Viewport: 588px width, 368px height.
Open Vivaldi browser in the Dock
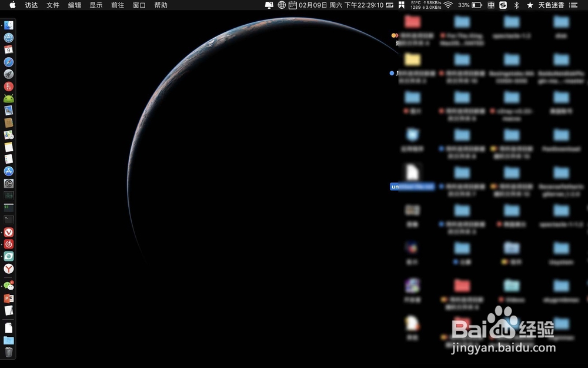coord(9,232)
